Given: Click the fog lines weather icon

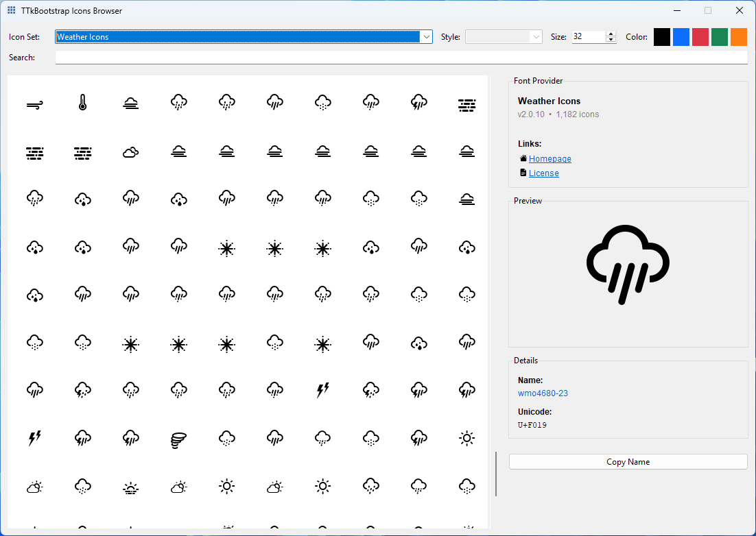Looking at the screenshot, I should 467,104.
